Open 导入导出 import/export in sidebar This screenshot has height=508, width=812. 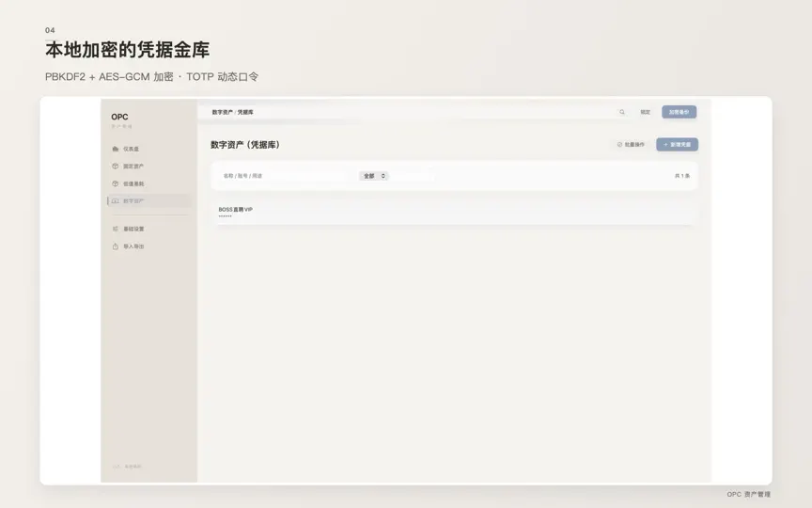pyautogui.click(x=149, y=246)
